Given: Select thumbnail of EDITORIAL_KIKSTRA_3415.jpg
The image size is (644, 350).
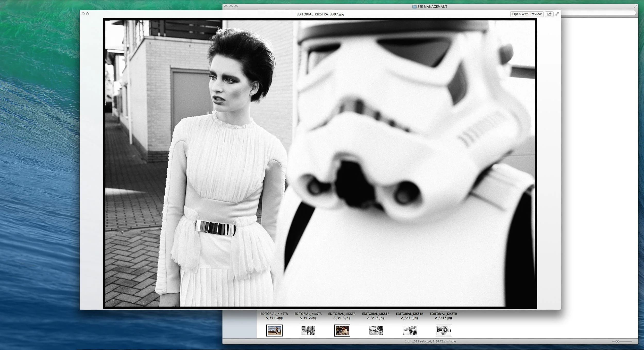Looking at the screenshot, I should click(376, 330).
